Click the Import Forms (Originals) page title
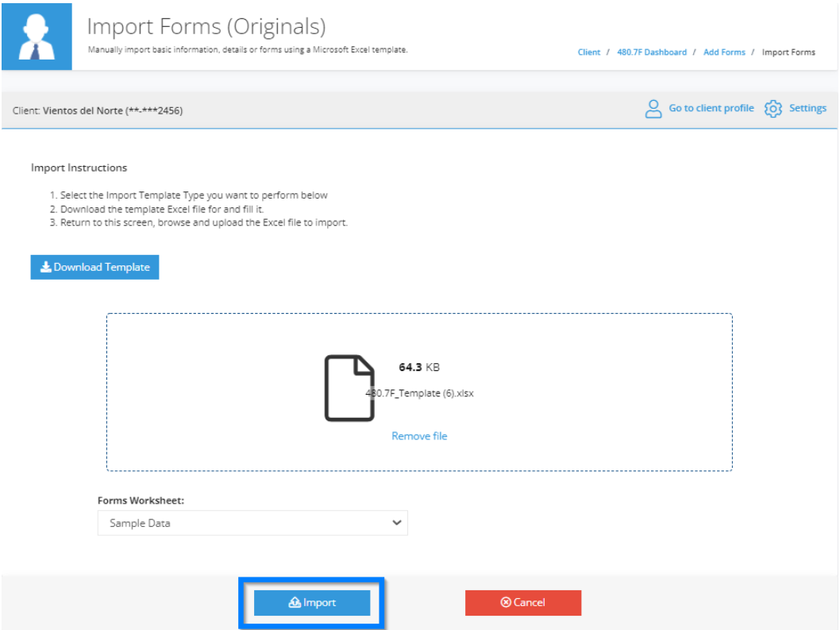Viewport: 840px width, 630px height. [x=206, y=26]
